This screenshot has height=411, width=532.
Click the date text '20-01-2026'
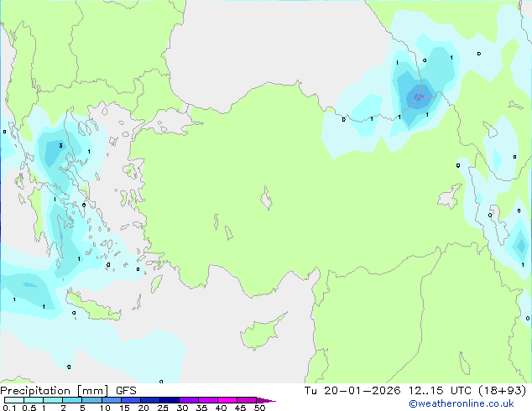tap(362, 391)
